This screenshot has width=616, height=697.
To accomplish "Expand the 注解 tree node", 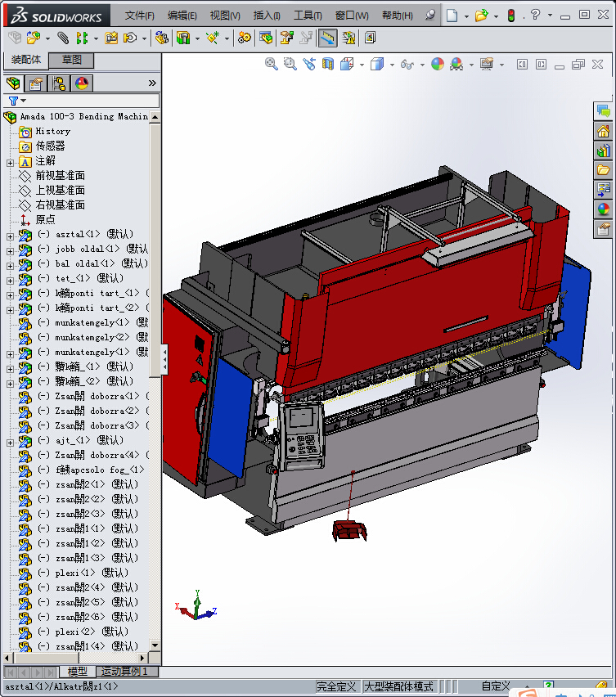I will 10,163.
